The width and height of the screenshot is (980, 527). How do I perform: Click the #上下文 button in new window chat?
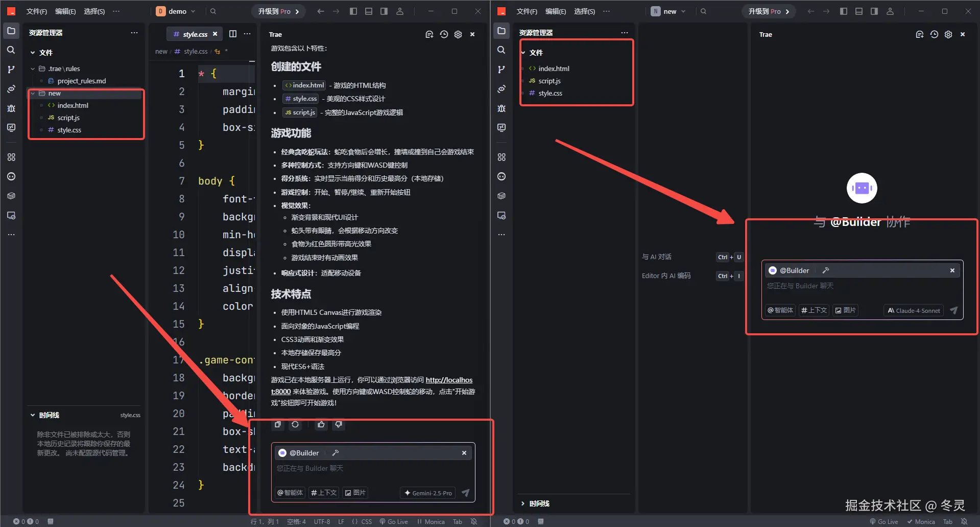click(814, 310)
